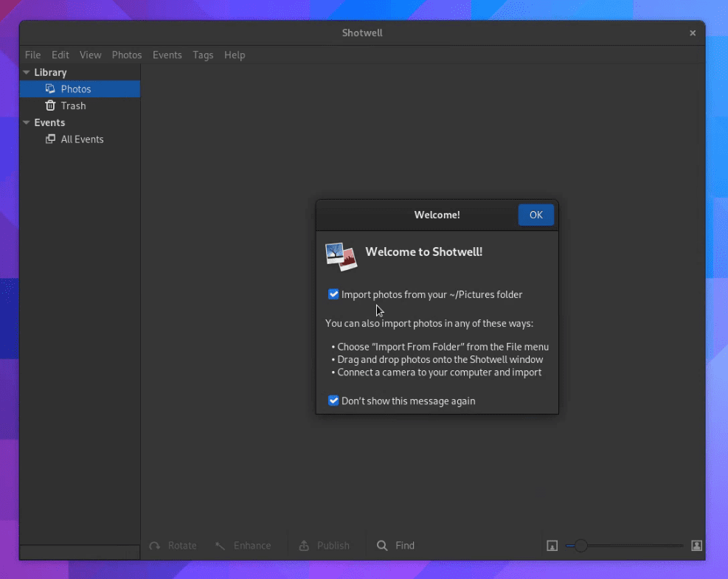Open the Photos menu
728x579 pixels.
[127, 55]
